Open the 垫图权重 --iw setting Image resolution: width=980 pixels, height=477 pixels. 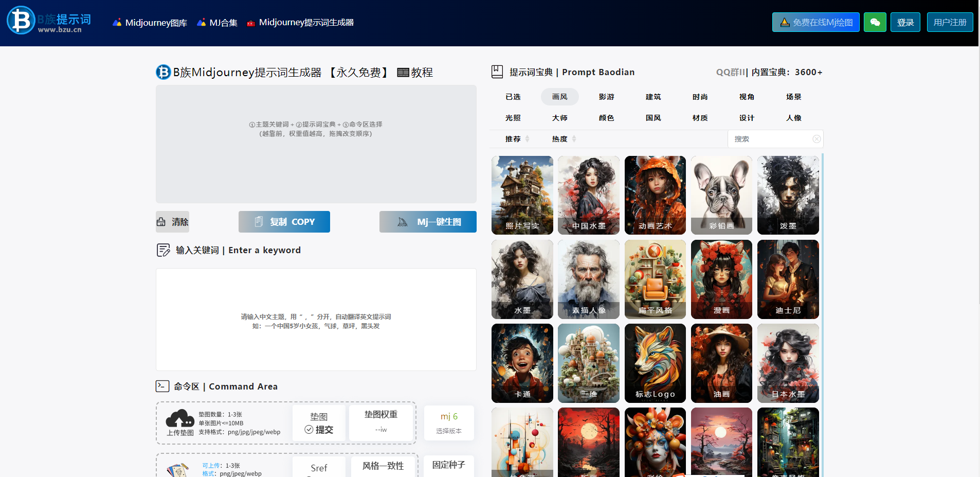pos(381,421)
